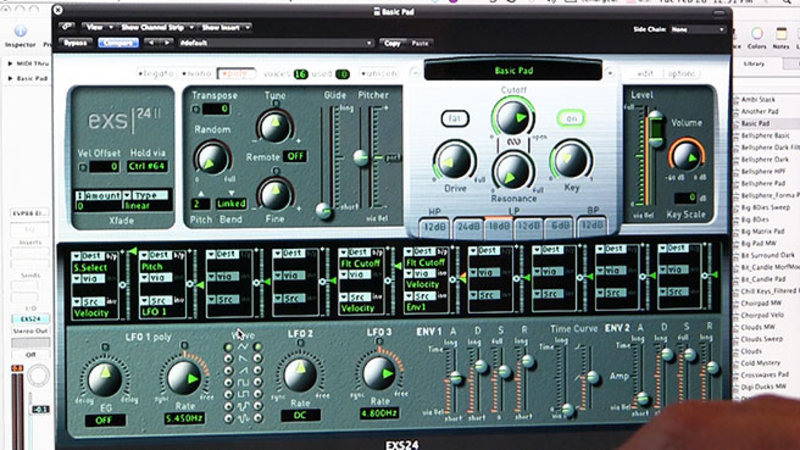Select the LP 6dB filter slope

click(559, 226)
